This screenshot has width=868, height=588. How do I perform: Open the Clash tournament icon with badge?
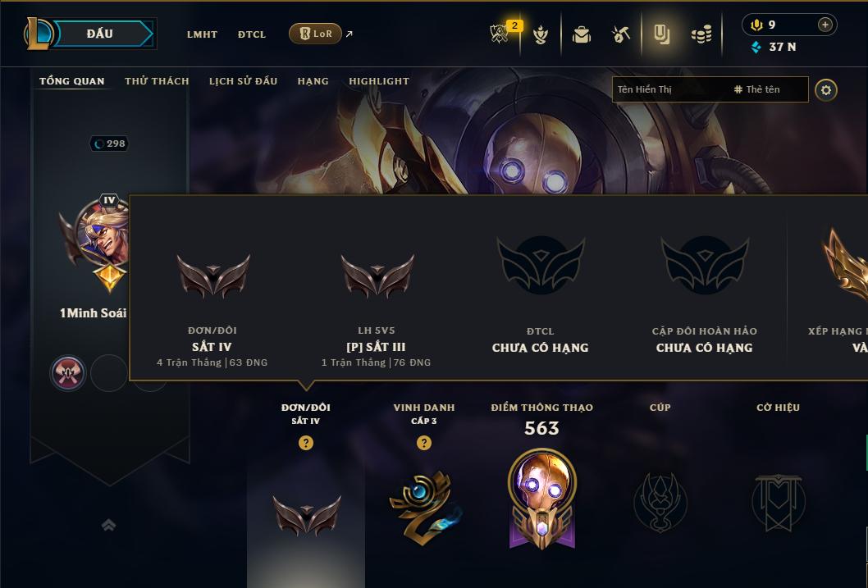tap(501, 34)
